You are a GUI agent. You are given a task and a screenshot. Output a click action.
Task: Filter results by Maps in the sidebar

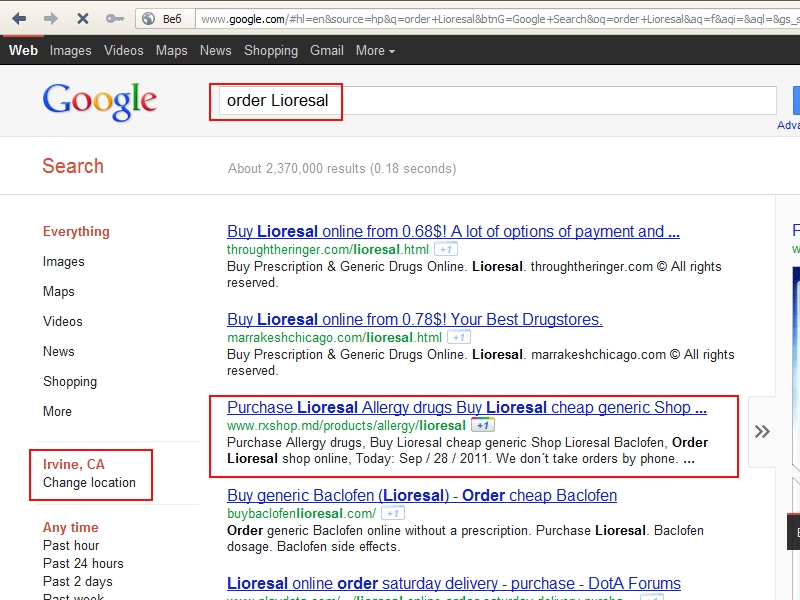point(59,291)
